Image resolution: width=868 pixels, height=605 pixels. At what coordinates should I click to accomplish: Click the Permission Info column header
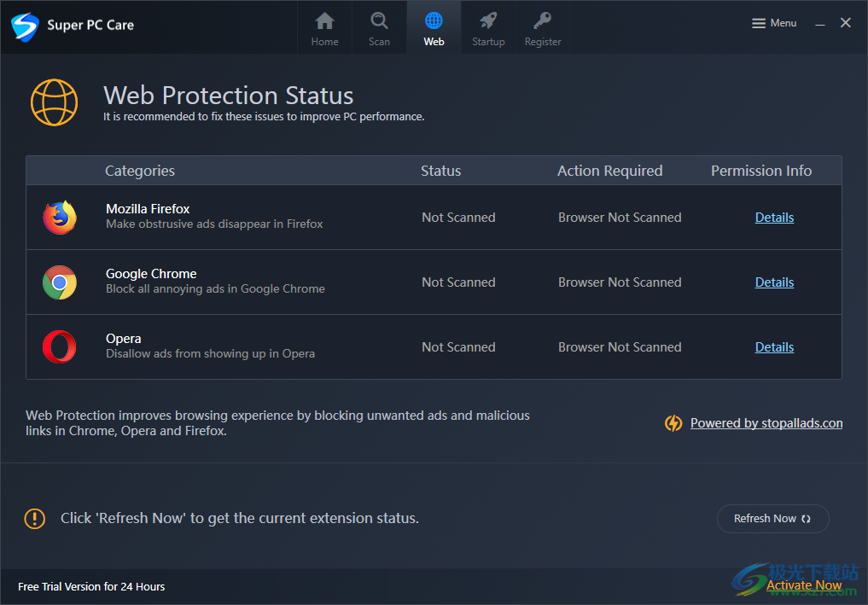761,171
